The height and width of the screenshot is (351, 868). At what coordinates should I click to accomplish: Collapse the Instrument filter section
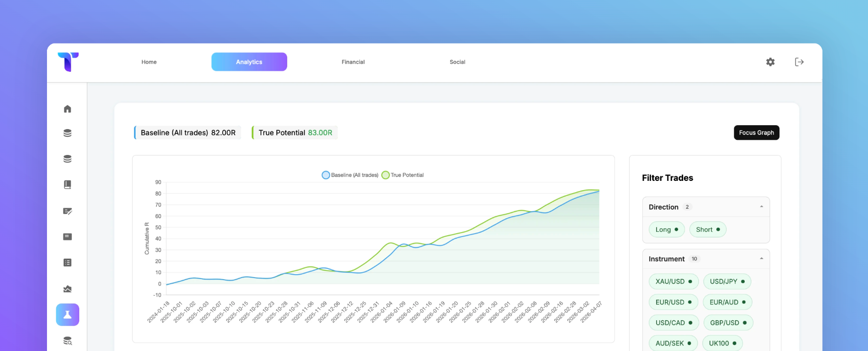point(761,259)
